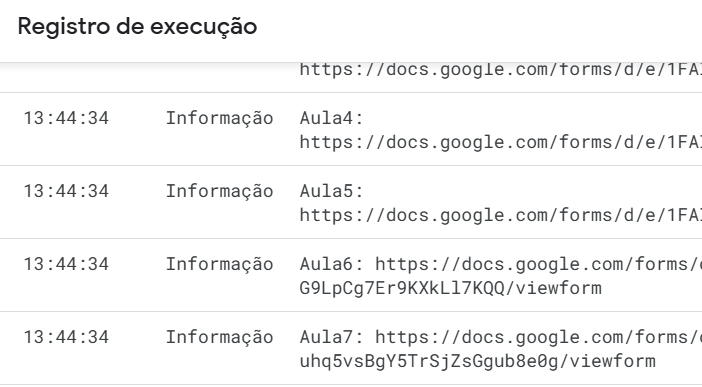
Task: Select the Informação level on the Aula4 row
Action: 219,119
